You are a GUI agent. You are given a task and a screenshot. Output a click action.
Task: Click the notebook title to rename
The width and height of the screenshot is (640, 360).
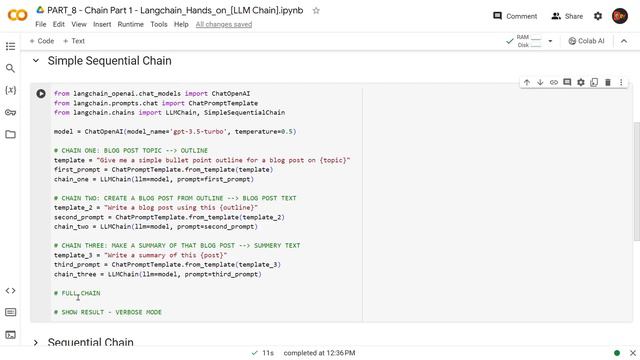point(175,10)
